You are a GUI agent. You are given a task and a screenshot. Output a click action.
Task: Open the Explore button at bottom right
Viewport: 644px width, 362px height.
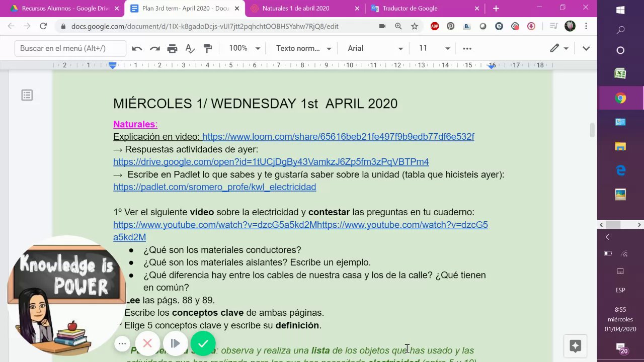(576, 346)
